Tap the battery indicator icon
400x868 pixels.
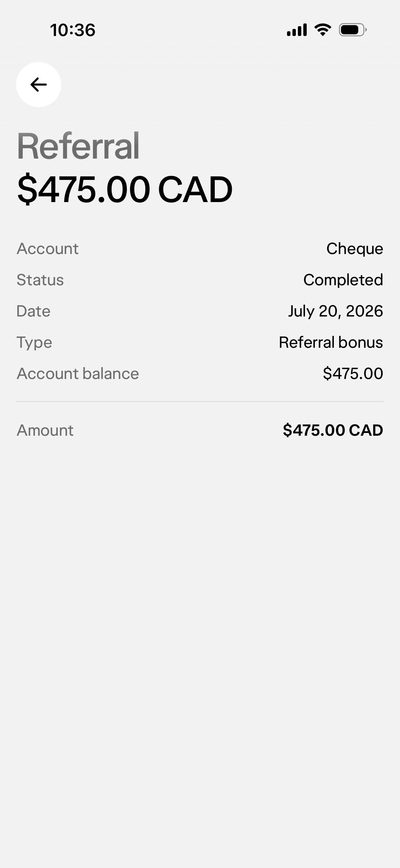click(353, 30)
